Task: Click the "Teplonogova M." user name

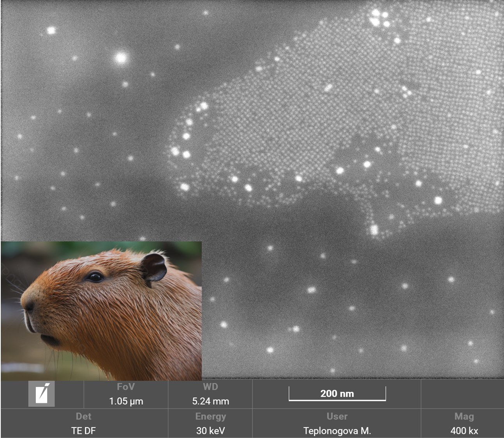Action: point(337,431)
